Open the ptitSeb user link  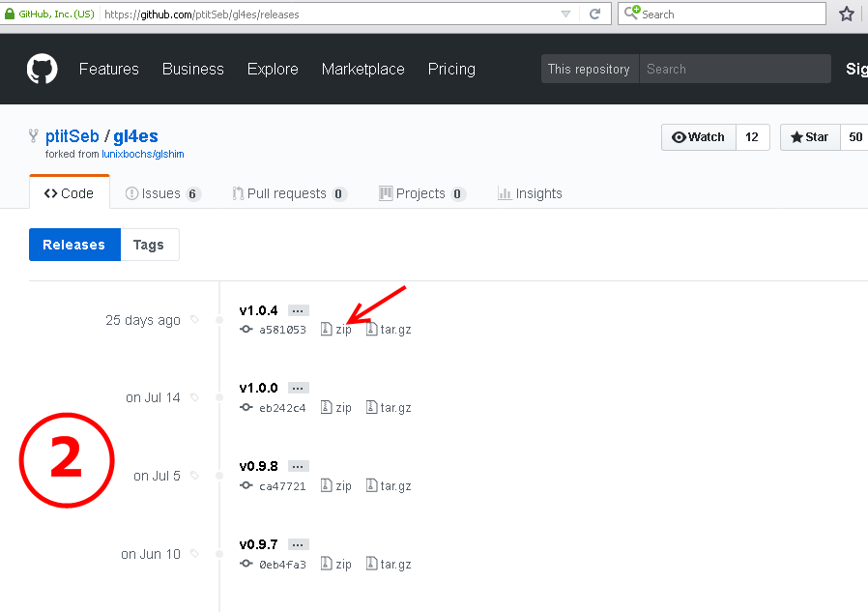(x=72, y=136)
